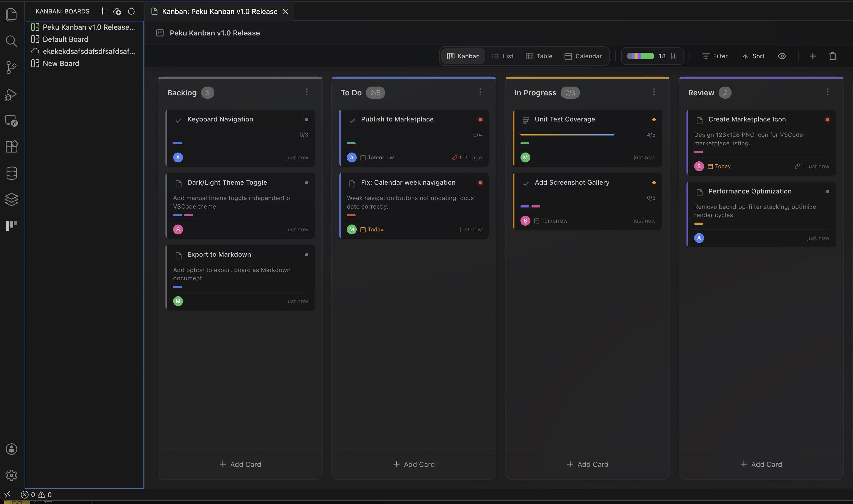Create a new board via plus icon

[x=102, y=11]
